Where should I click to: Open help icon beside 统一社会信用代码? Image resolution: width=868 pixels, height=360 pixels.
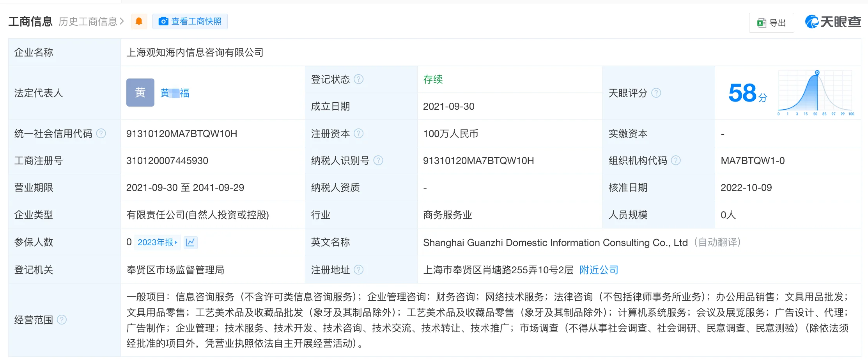[x=101, y=134]
